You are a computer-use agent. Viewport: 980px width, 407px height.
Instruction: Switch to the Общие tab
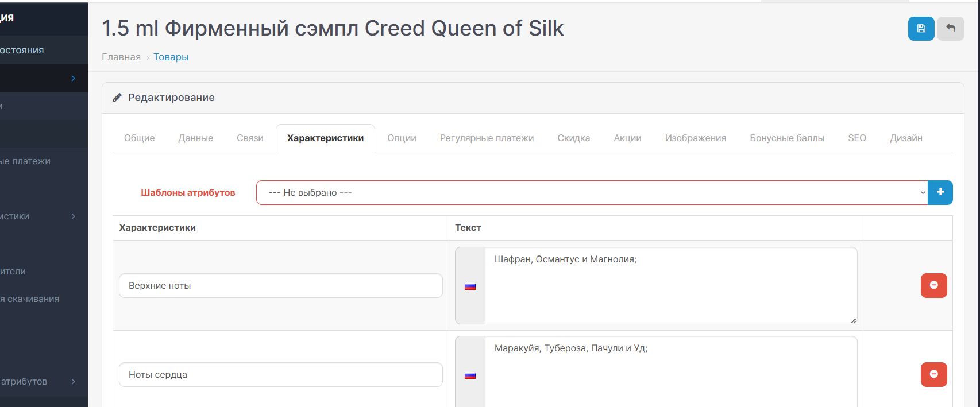pos(140,138)
